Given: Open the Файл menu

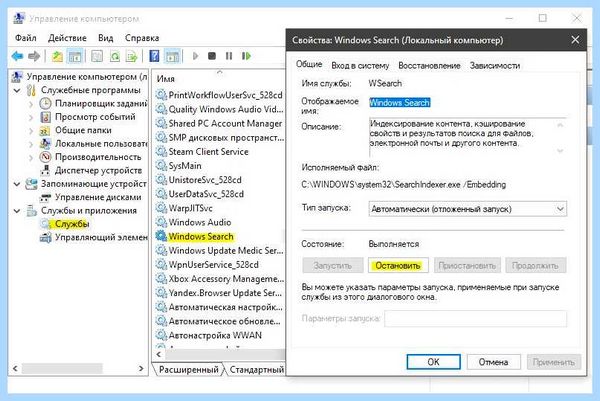Looking at the screenshot, I should 26,38.
